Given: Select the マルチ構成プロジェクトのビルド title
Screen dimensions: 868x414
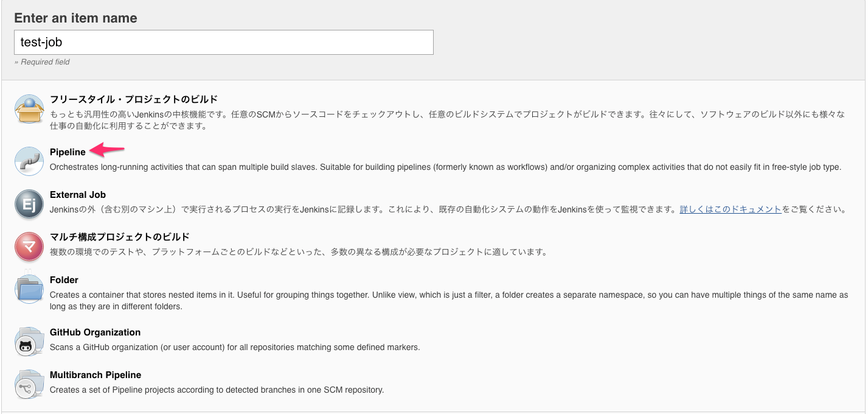Looking at the screenshot, I should [119, 237].
